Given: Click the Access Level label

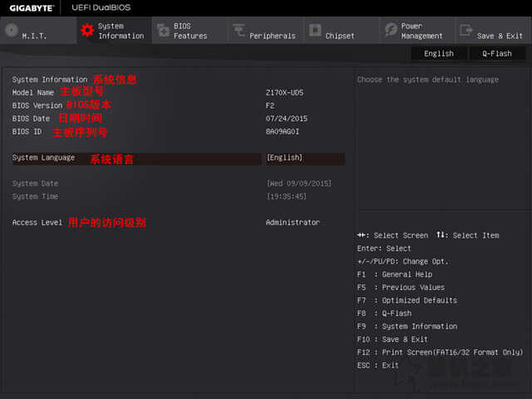Looking at the screenshot, I should pyautogui.click(x=37, y=223).
